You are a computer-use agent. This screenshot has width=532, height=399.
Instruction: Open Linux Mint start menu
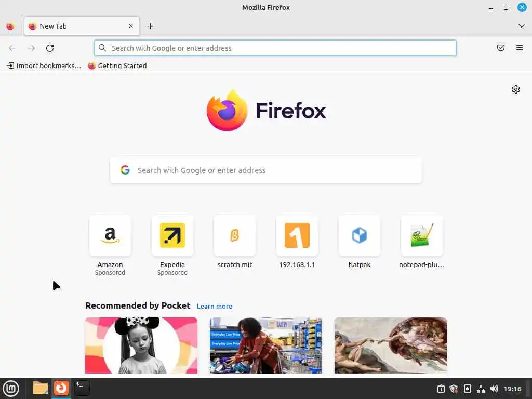tap(11, 389)
